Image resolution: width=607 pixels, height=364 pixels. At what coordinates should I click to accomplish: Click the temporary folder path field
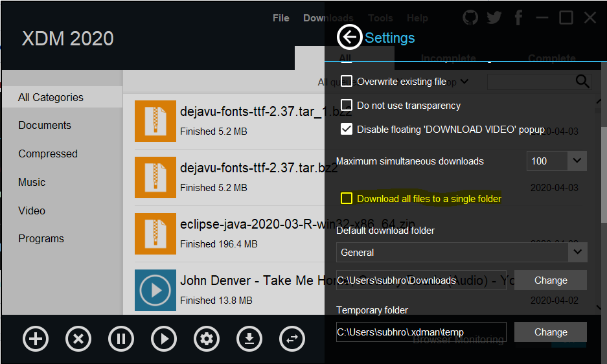[421, 332]
